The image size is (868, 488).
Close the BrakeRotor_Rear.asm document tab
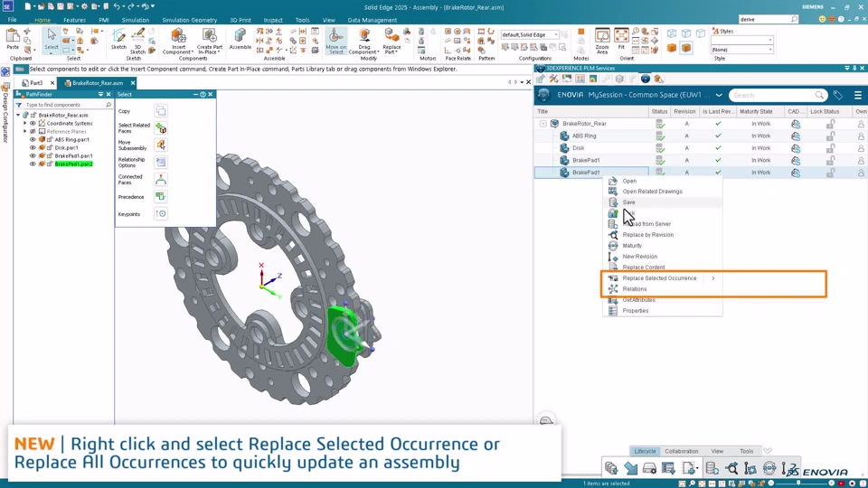click(133, 83)
